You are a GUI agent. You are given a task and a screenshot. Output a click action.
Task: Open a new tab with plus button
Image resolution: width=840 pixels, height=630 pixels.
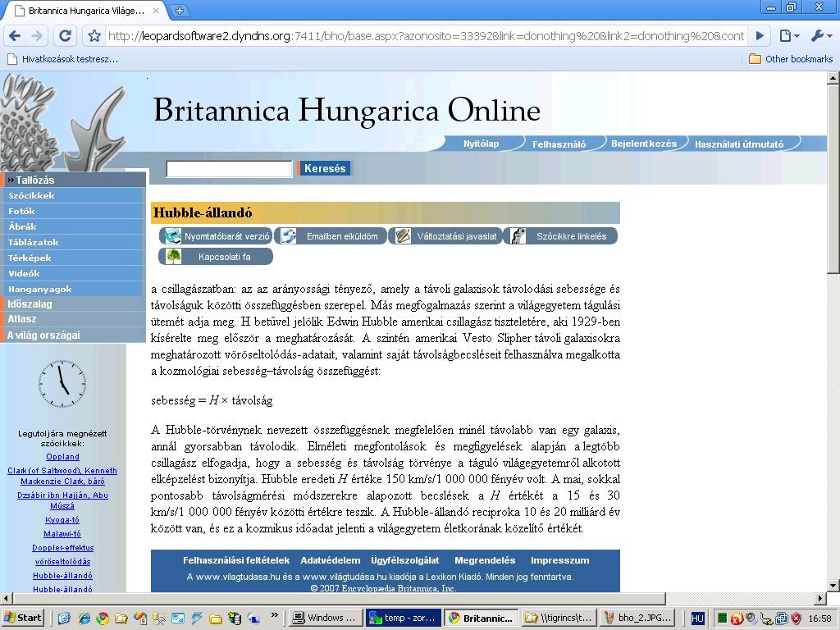pyautogui.click(x=180, y=10)
